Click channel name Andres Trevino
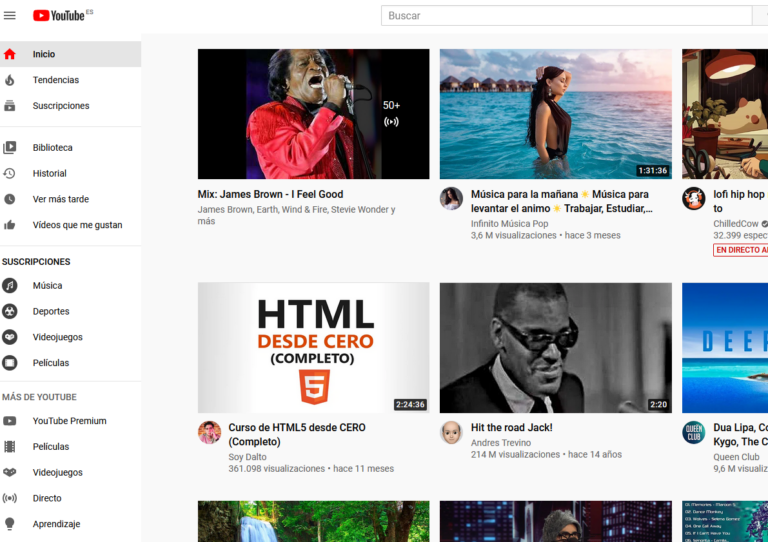The image size is (768, 542). coord(501,443)
